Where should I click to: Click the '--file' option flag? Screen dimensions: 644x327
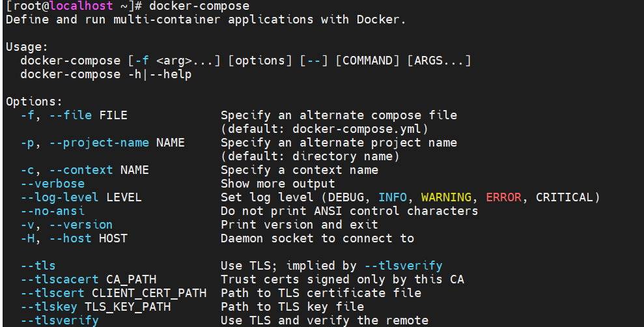[70, 115]
